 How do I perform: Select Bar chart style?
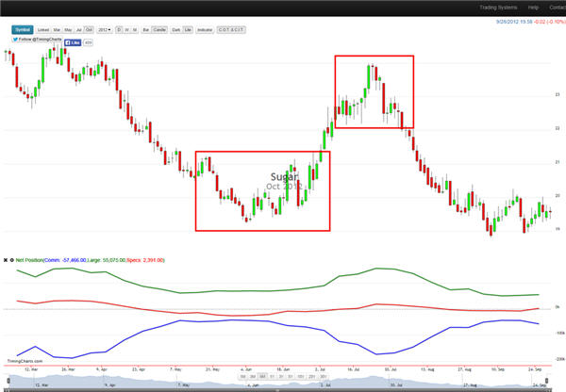[146, 30]
